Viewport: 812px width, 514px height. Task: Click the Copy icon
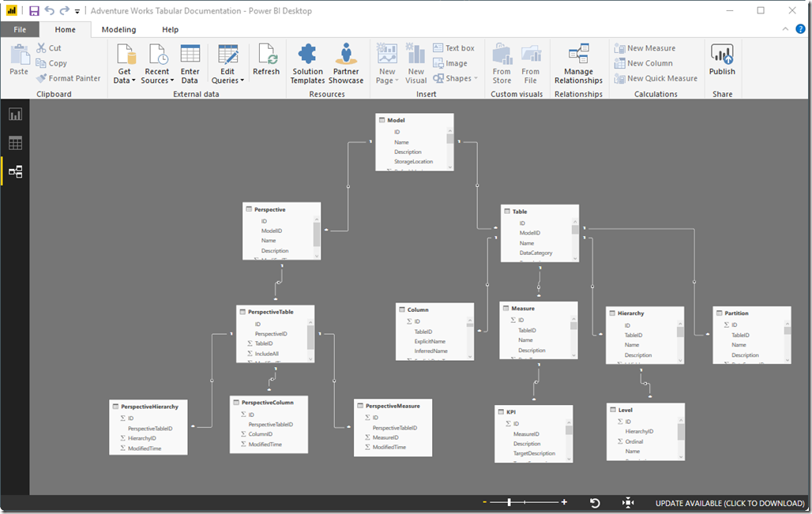tap(41, 63)
